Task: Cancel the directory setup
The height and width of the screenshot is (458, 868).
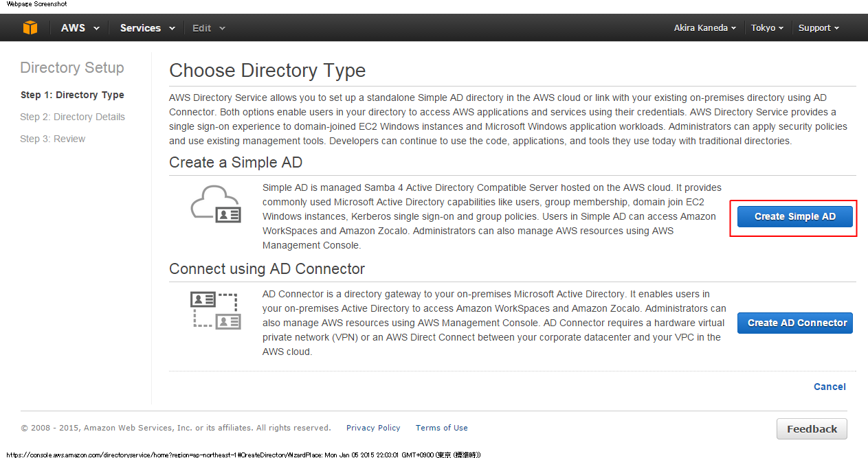Action: (x=830, y=387)
